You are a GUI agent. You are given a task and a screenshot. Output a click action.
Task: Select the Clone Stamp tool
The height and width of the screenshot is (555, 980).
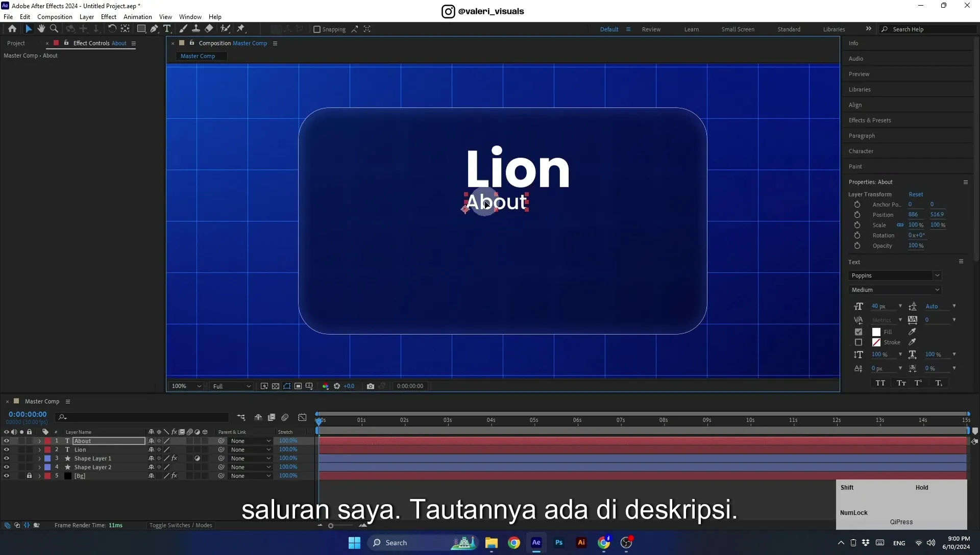point(196,29)
